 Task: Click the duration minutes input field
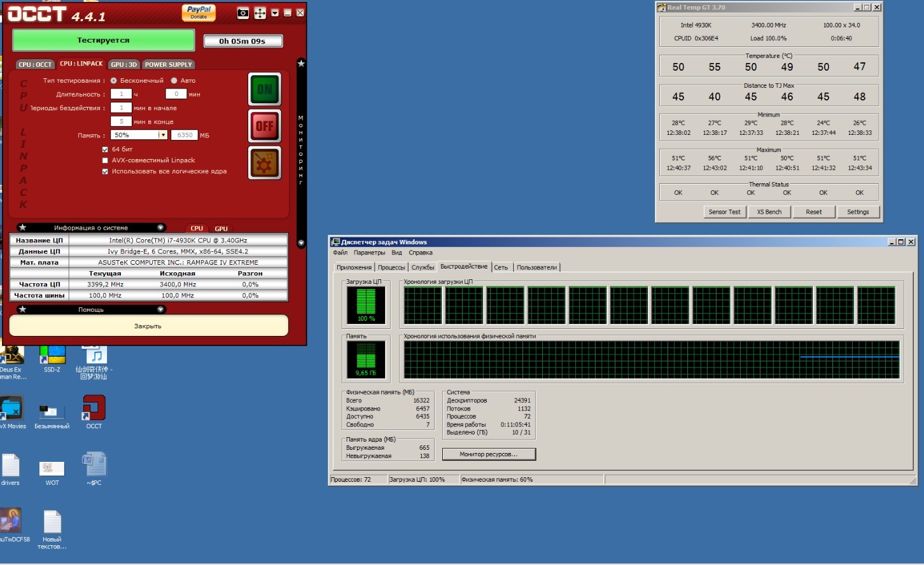pyautogui.click(x=176, y=94)
